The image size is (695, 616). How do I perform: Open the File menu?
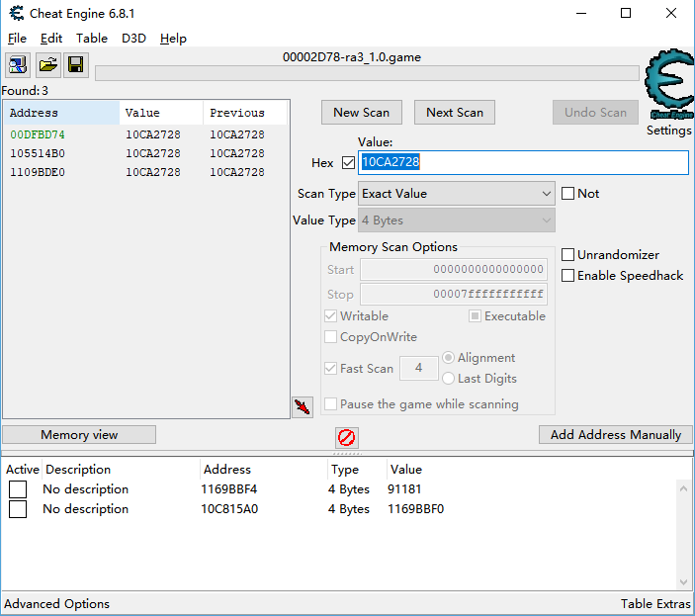17,39
